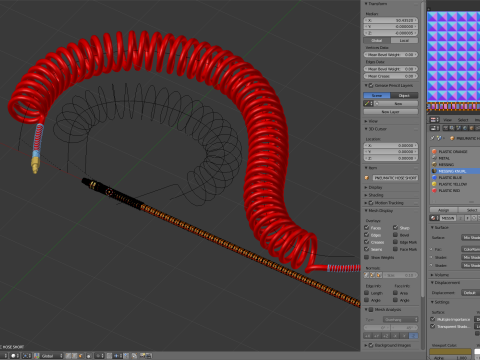Open the Mesh Analysis Type dropdown
The height and width of the screenshot is (360, 480).
400,319
